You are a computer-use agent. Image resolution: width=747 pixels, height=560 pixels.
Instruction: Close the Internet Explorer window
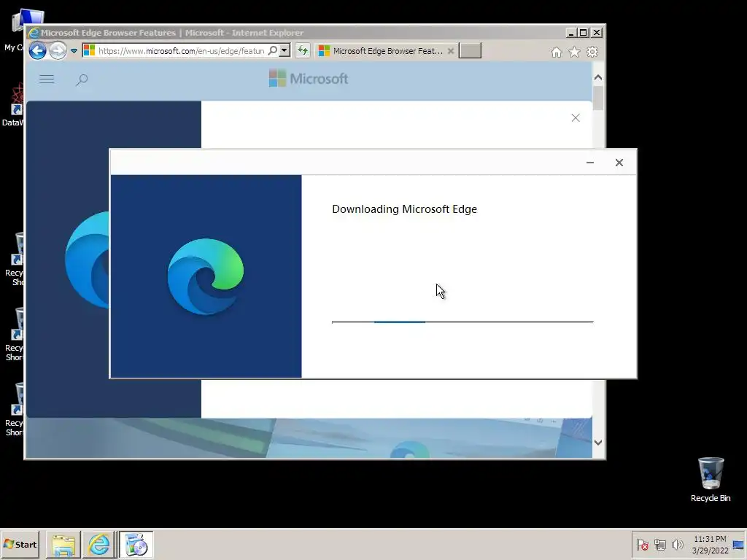(x=597, y=32)
